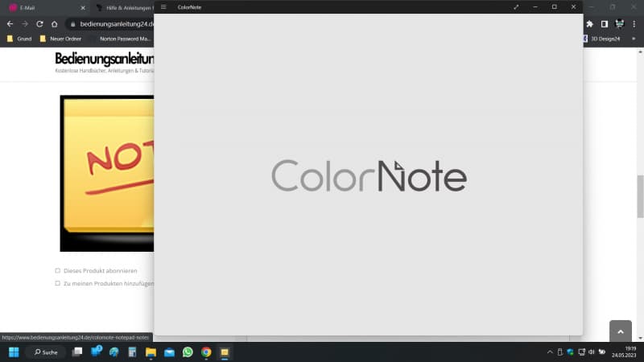Viewport: 644px width, 362px height.
Task: Minimize the ColorNote window
Action: tap(535, 7)
